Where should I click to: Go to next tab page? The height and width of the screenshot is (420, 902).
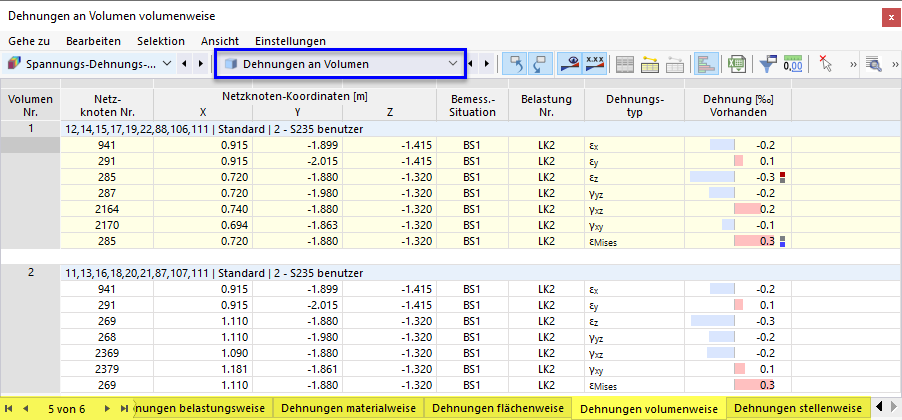pyautogui.click(x=106, y=408)
